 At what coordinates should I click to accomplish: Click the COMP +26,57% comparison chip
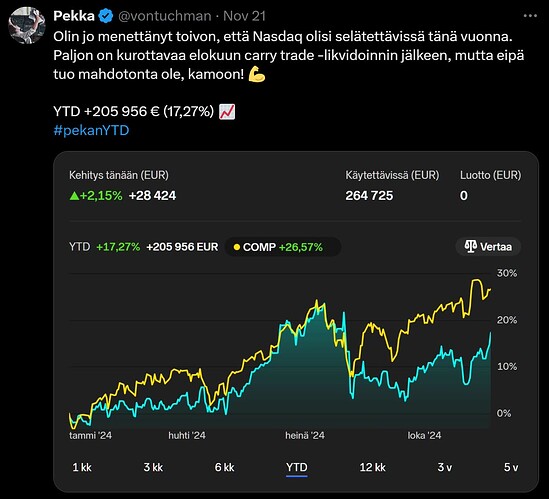coord(283,247)
